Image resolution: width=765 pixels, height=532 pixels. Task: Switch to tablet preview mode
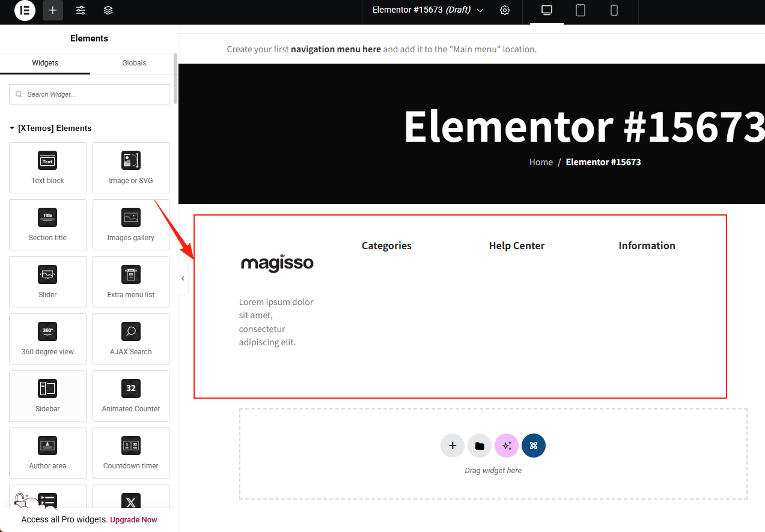click(581, 10)
